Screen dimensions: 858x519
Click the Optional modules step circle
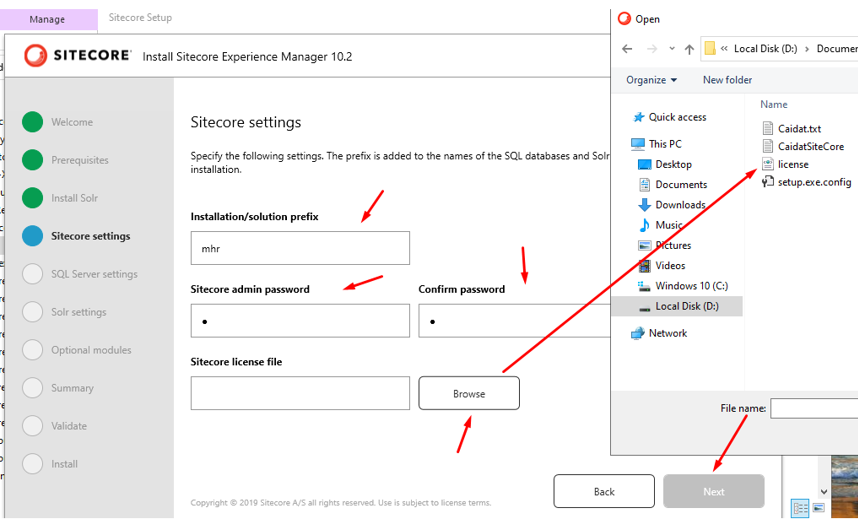tap(32, 350)
